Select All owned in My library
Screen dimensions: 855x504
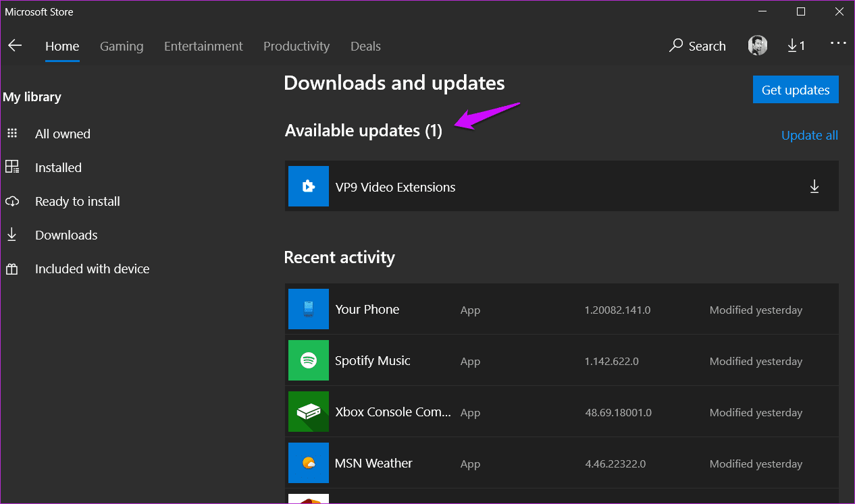point(63,134)
